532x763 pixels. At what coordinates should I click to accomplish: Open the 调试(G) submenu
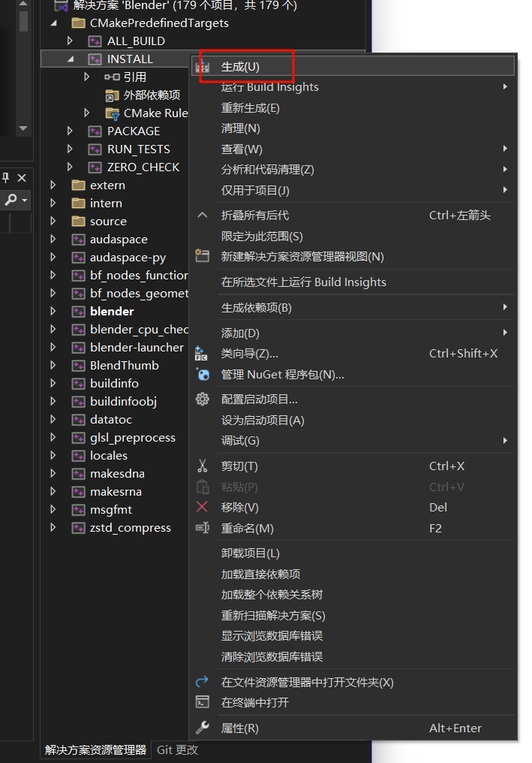pos(353,440)
